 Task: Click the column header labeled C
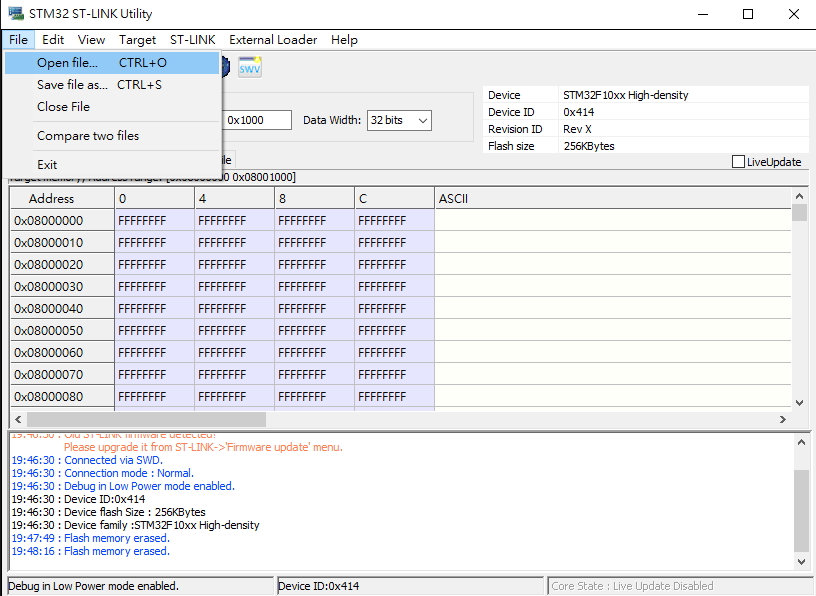[x=394, y=198]
